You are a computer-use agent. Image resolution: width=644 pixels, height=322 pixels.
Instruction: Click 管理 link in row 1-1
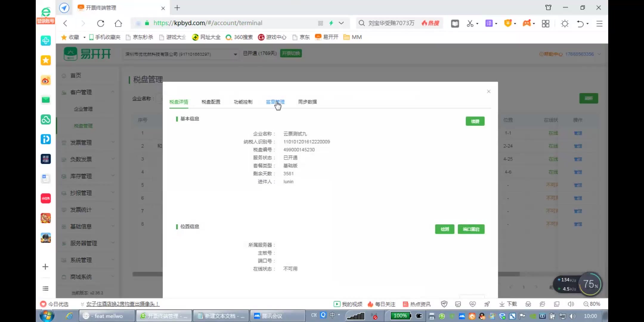(578, 133)
